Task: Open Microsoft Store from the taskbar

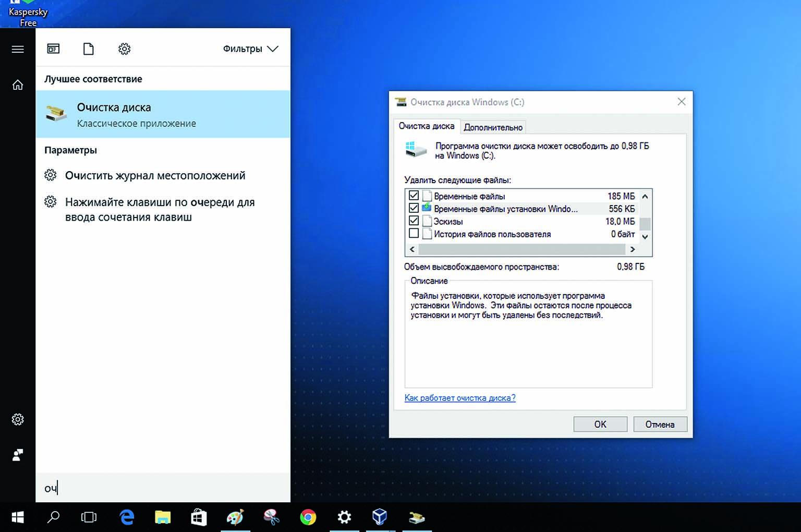Action: [199, 517]
